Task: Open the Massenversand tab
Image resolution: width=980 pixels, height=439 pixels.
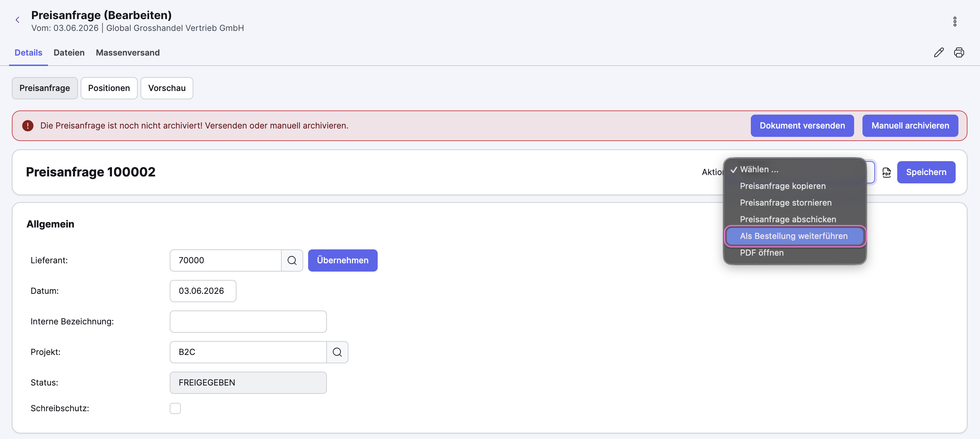Action: [x=127, y=53]
